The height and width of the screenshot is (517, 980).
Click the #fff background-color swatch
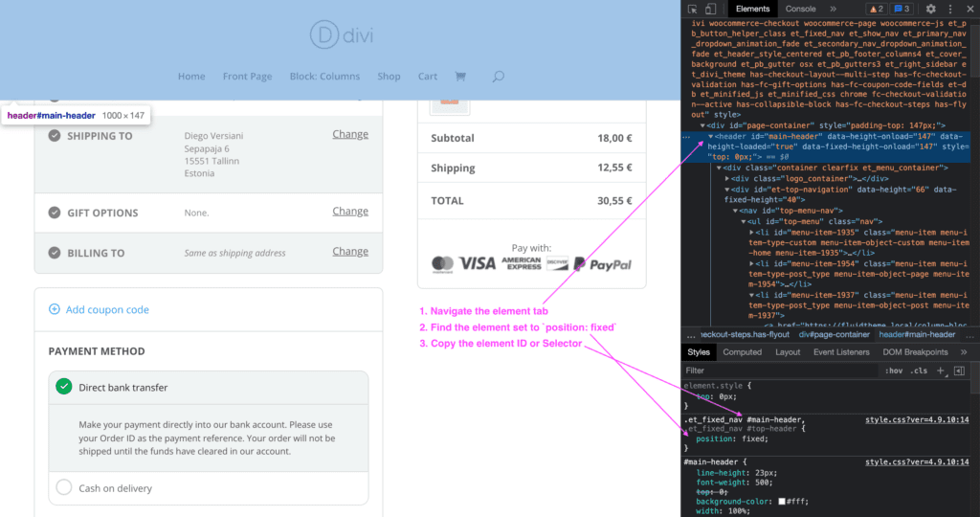point(782,502)
